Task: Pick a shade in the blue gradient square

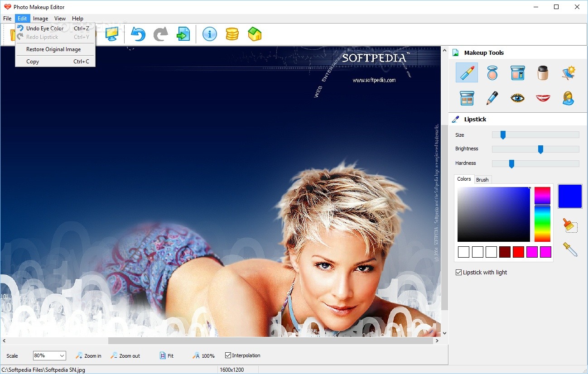Action: 494,215
